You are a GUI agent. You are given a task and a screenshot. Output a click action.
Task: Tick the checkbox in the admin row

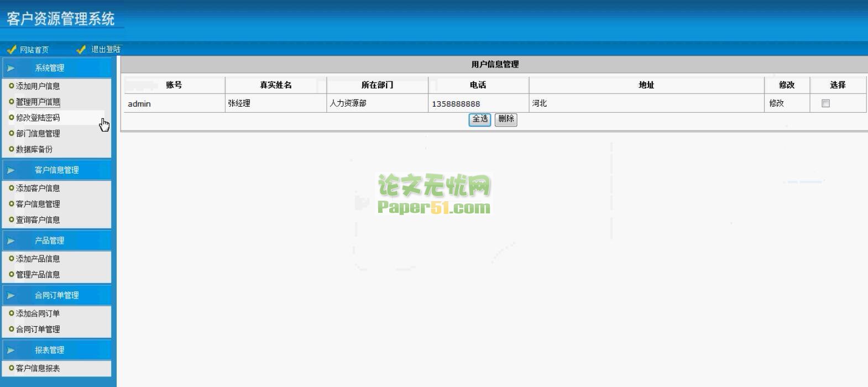tap(825, 103)
